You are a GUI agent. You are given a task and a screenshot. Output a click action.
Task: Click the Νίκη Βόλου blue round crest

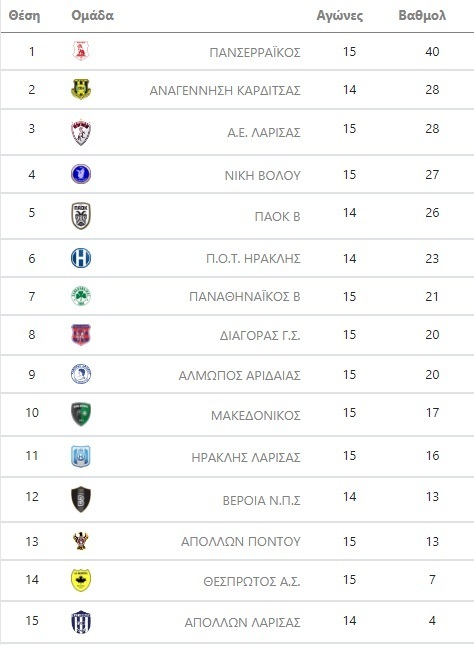[81, 174]
